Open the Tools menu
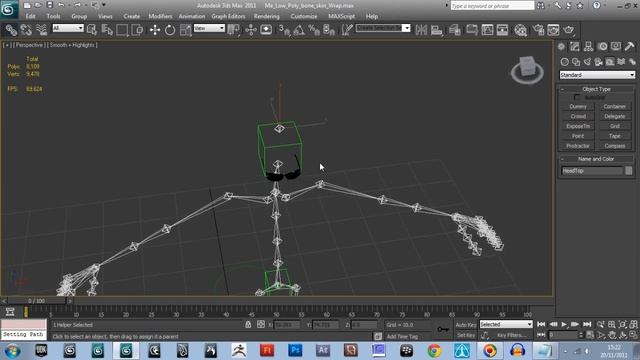The width and height of the screenshot is (640, 360). (x=53, y=16)
